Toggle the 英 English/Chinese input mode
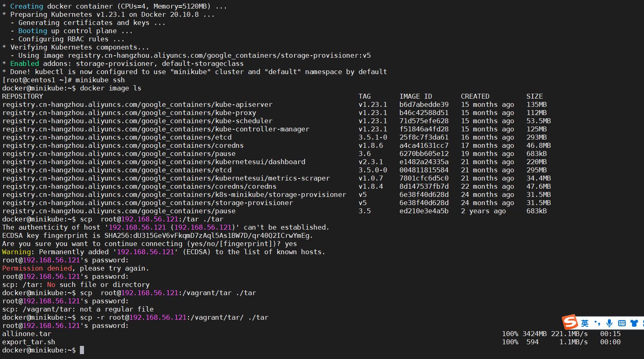Image resolution: width=644 pixels, height=359 pixels. (x=585, y=323)
